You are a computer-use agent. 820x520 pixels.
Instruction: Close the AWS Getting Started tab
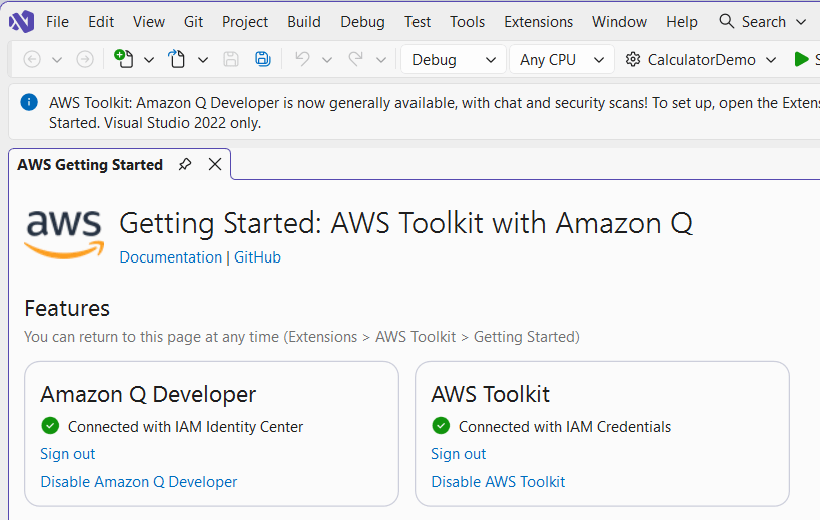[215, 165]
